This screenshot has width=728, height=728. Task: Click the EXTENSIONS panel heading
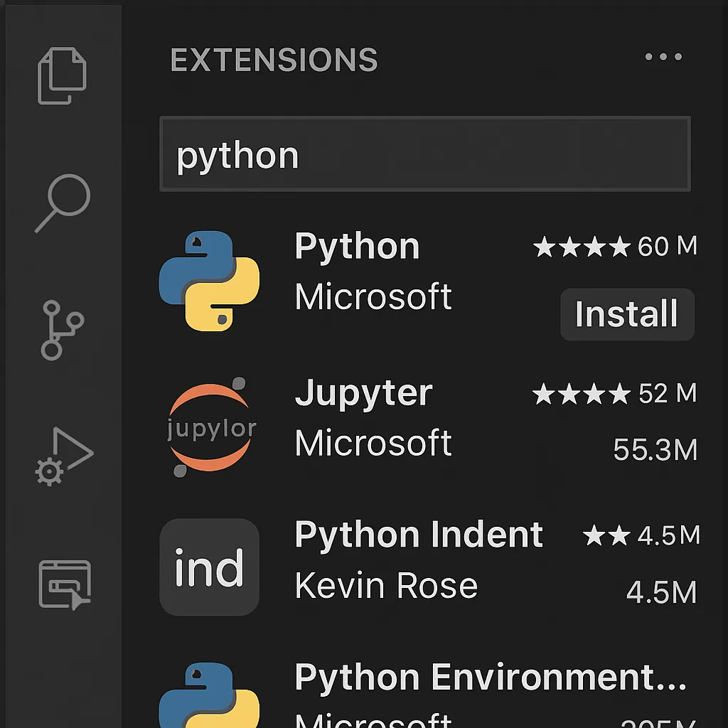coord(274,60)
